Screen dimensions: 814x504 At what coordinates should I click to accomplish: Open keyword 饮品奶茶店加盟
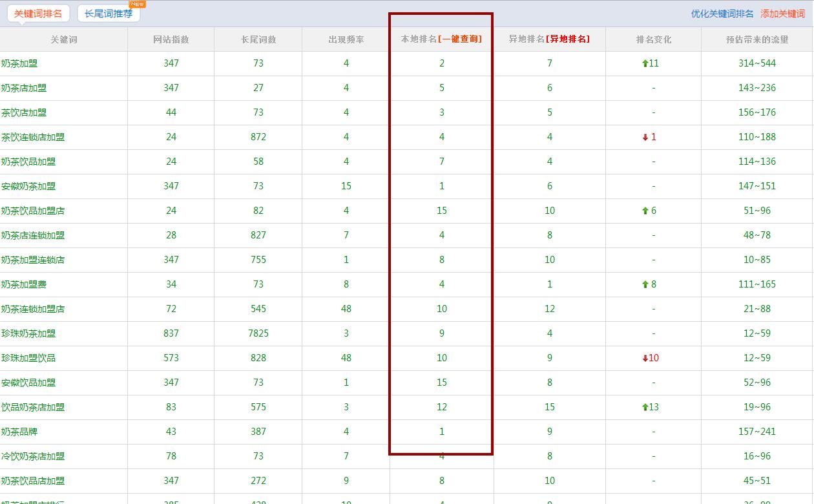tap(33, 407)
